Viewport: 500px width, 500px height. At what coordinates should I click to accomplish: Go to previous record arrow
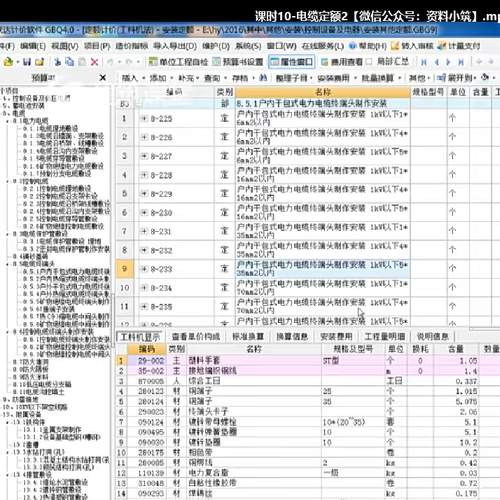point(437,62)
